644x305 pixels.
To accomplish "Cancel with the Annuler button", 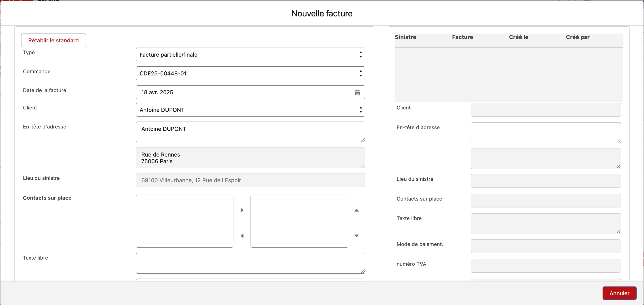I will tap(619, 293).
